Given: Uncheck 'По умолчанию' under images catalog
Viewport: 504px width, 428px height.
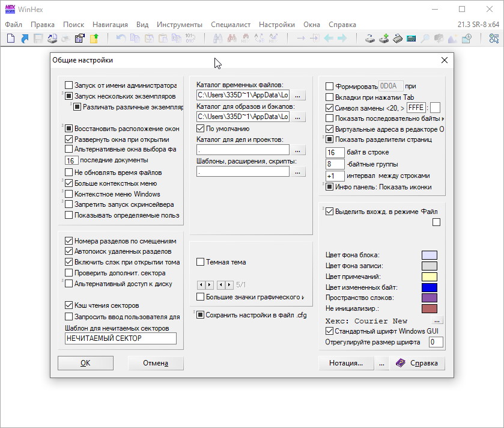Looking at the screenshot, I should tap(200, 128).
